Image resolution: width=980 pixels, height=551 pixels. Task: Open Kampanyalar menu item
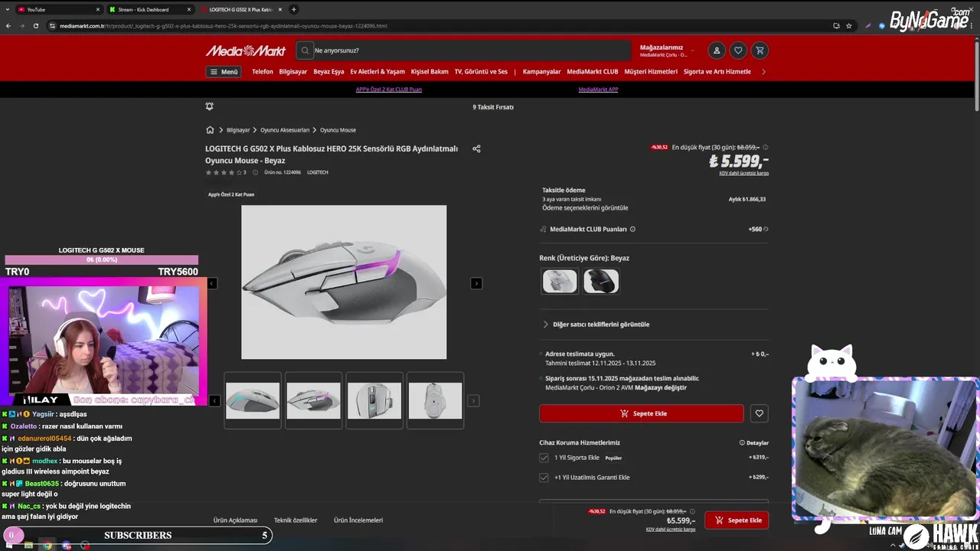(x=541, y=72)
